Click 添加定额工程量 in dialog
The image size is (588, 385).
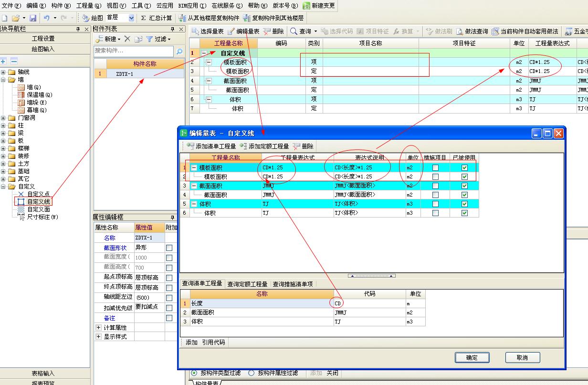(264, 146)
